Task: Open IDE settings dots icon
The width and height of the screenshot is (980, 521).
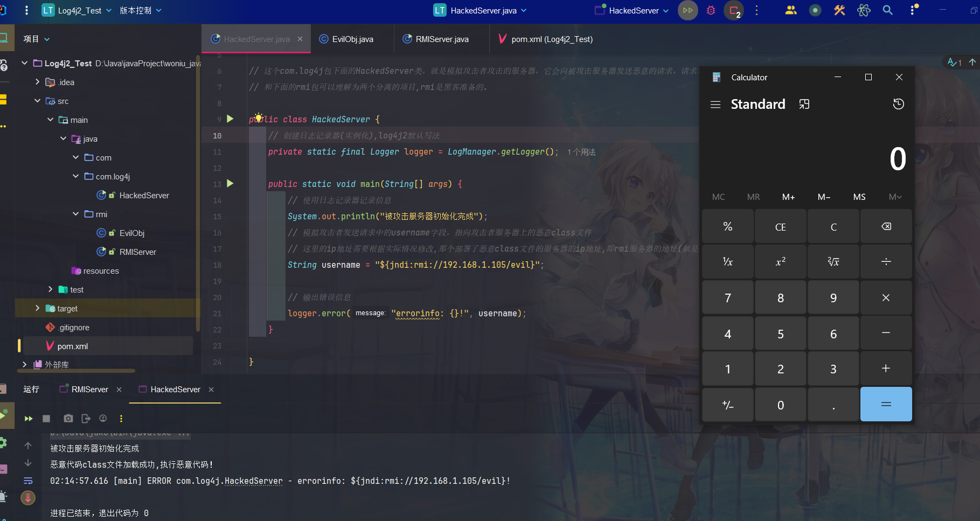Action: [913, 10]
